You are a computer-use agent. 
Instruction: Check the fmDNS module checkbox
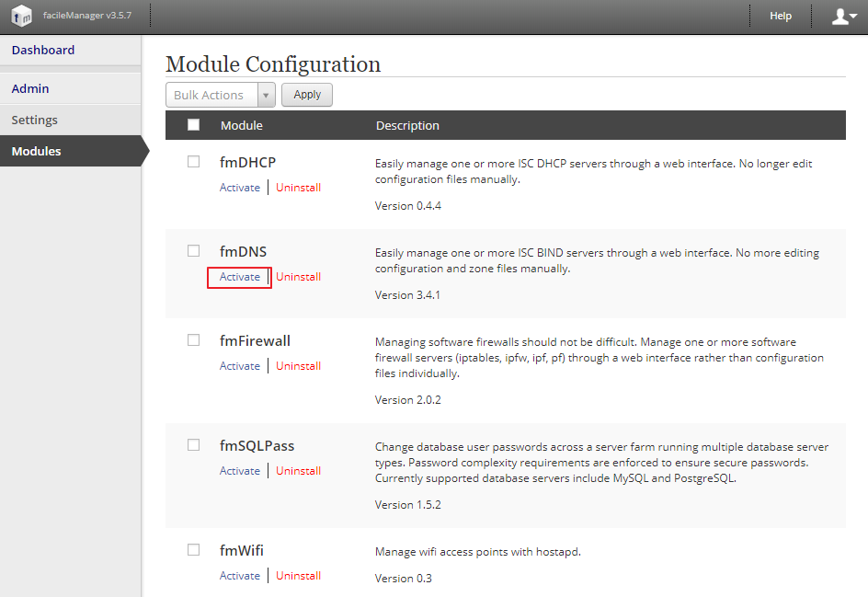(193, 251)
